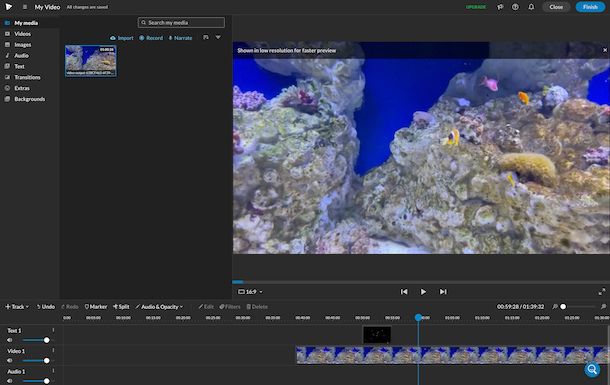This screenshot has width=610, height=385.
Task: Open the help question mark icon
Action: point(515,7)
